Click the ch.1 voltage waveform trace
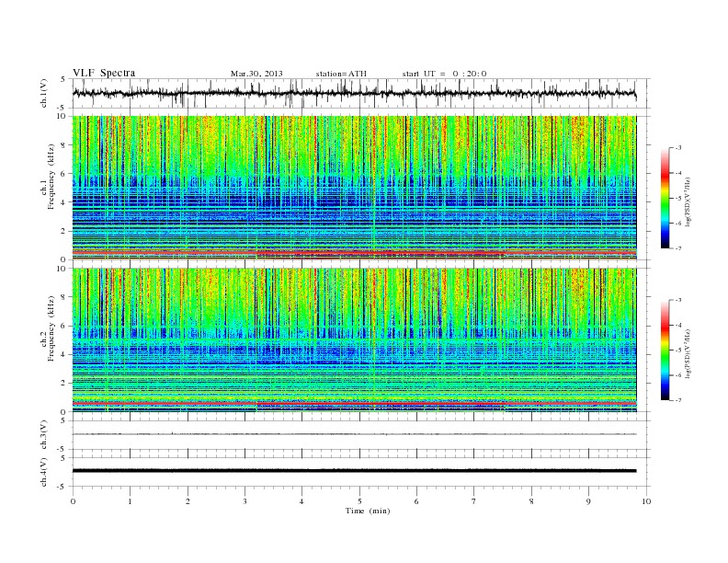 coord(354,93)
